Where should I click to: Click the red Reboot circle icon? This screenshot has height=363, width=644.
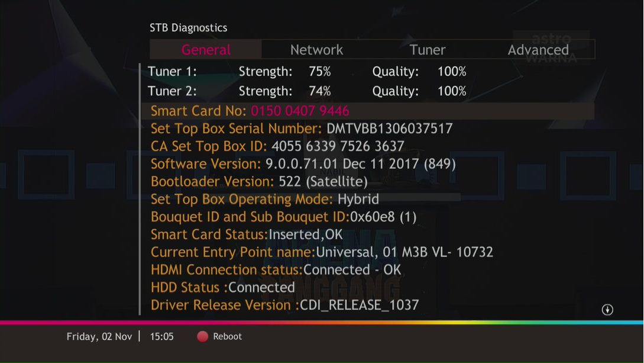202,336
